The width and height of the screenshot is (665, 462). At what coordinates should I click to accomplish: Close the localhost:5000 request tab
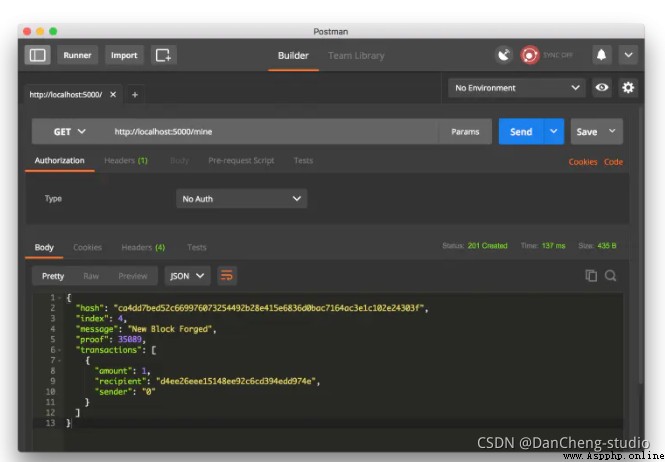(x=113, y=95)
